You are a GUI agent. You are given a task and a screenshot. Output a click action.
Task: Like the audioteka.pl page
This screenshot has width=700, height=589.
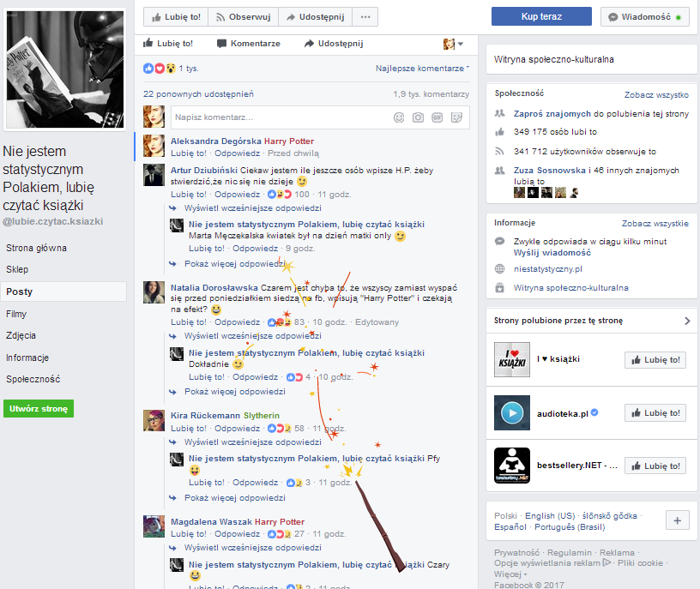pyautogui.click(x=655, y=413)
